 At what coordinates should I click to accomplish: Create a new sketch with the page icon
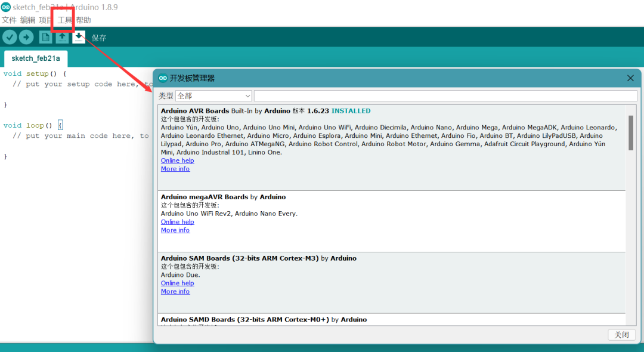coord(45,38)
